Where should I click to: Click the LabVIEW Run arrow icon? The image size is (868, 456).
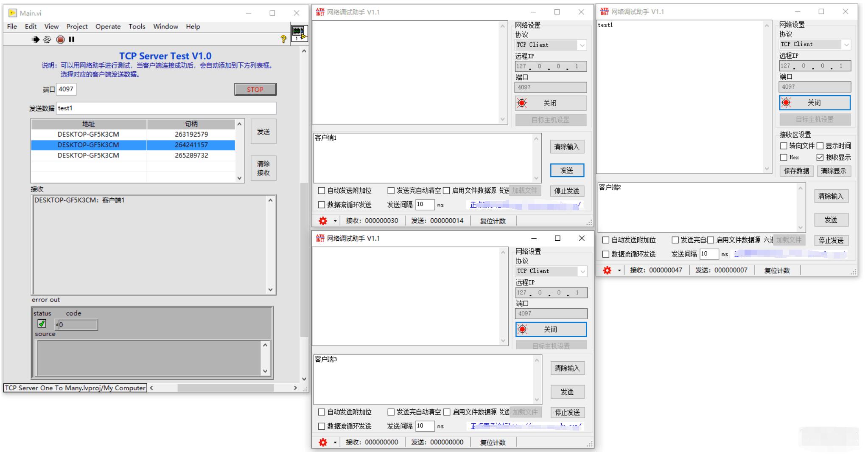(x=35, y=39)
